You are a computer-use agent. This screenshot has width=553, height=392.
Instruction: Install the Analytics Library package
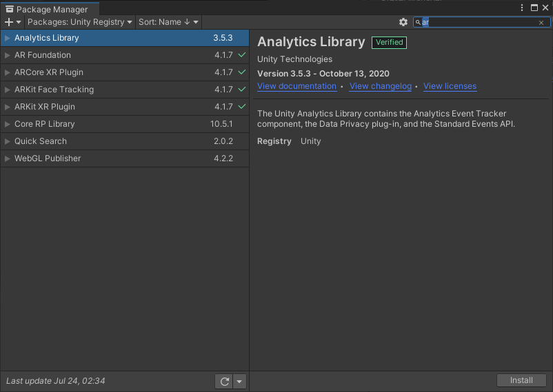coord(521,380)
